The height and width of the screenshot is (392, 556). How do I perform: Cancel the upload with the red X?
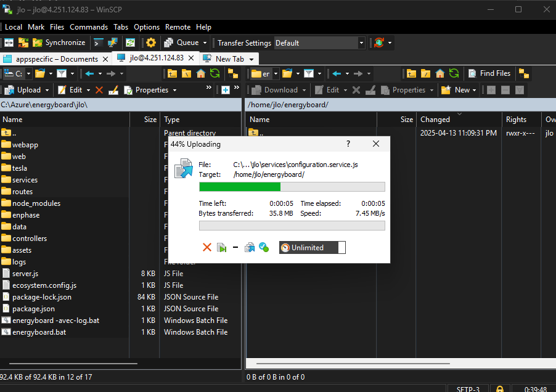tap(207, 247)
